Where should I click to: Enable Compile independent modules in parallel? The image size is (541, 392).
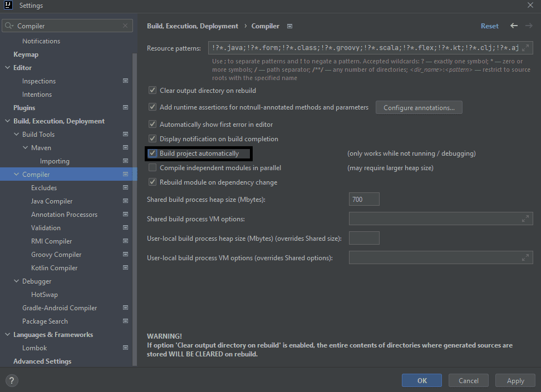(x=153, y=167)
